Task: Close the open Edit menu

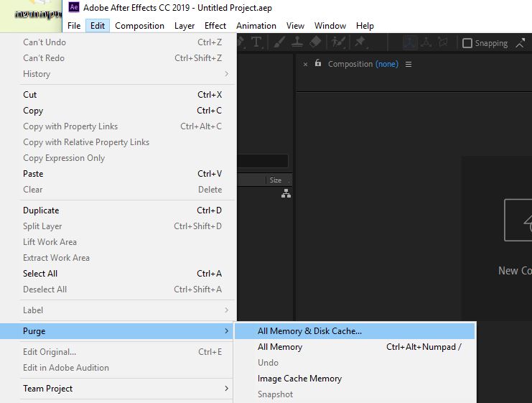Action: point(98,26)
